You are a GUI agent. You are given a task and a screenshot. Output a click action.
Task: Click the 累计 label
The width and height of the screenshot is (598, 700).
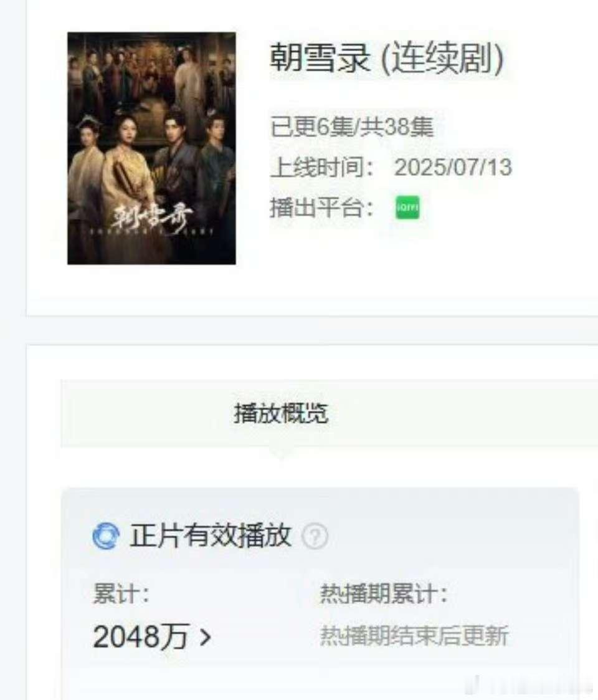click(120, 594)
